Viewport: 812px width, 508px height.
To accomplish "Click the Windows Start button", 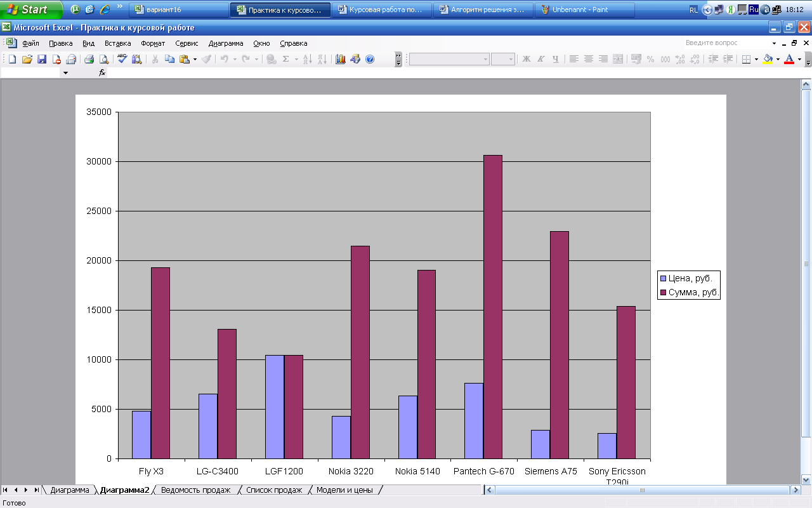I will pos(31,10).
